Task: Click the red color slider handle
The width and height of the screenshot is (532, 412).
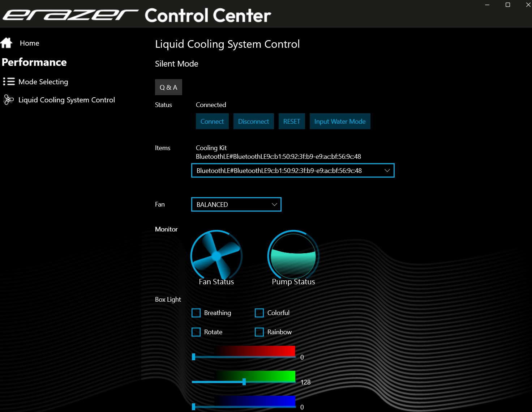Action: coord(194,357)
